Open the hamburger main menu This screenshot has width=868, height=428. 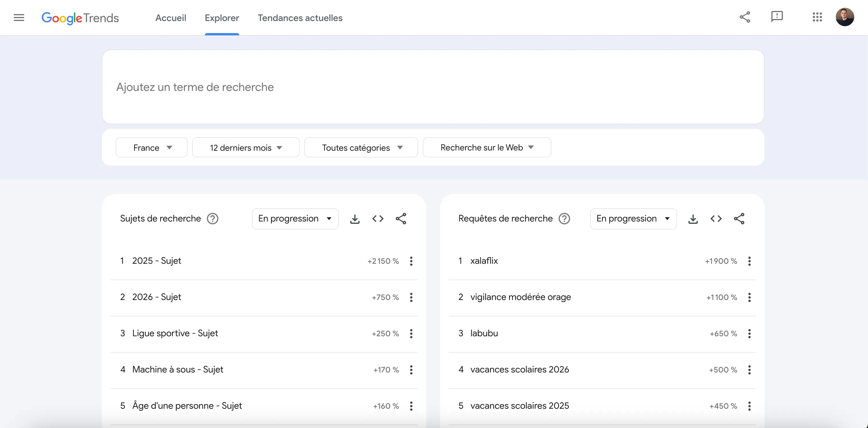click(x=19, y=18)
